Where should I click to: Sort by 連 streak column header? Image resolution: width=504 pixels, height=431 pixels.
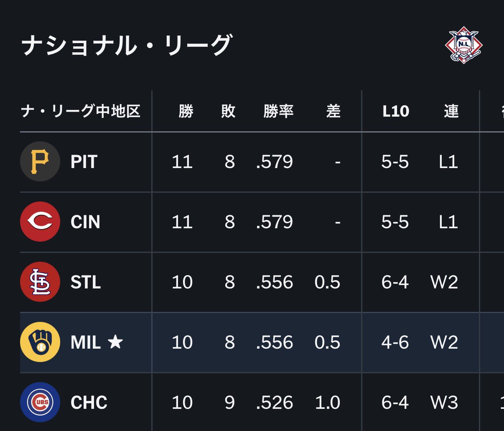[x=451, y=111]
